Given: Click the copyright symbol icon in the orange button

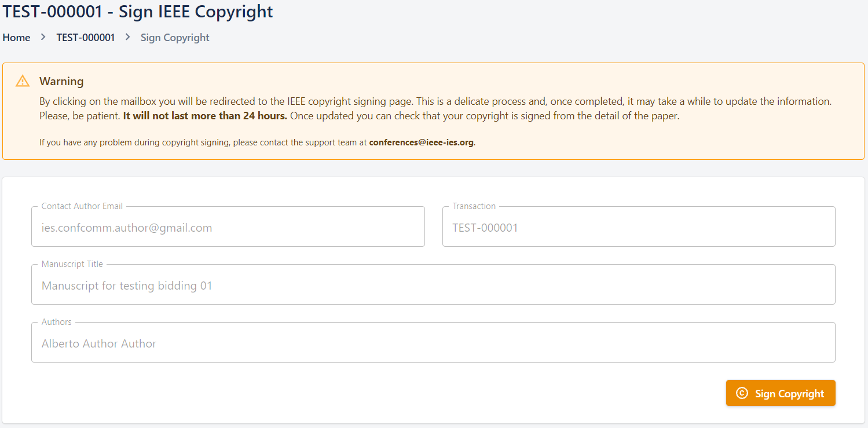Looking at the screenshot, I should tap(742, 393).
